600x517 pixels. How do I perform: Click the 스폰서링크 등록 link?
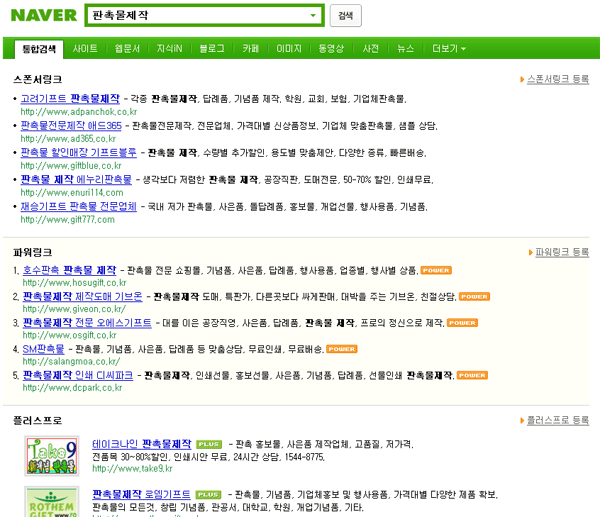558,79
